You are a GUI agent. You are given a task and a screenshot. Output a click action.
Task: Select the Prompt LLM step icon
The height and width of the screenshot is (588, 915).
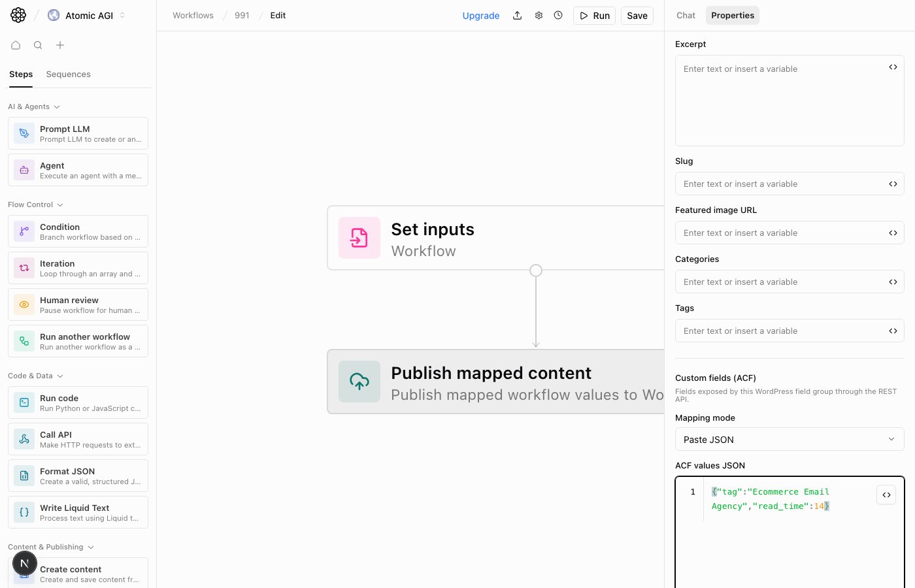coord(24,133)
